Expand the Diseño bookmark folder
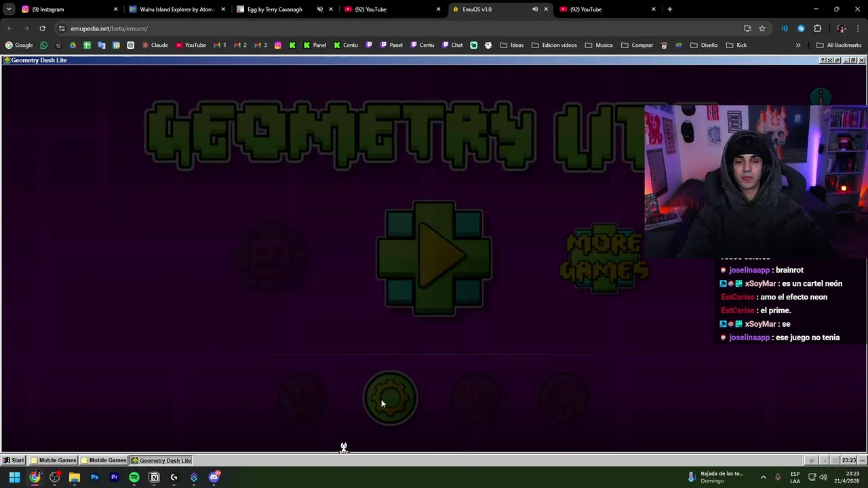Screen dimensions: 868x488 [x=704, y=45]
